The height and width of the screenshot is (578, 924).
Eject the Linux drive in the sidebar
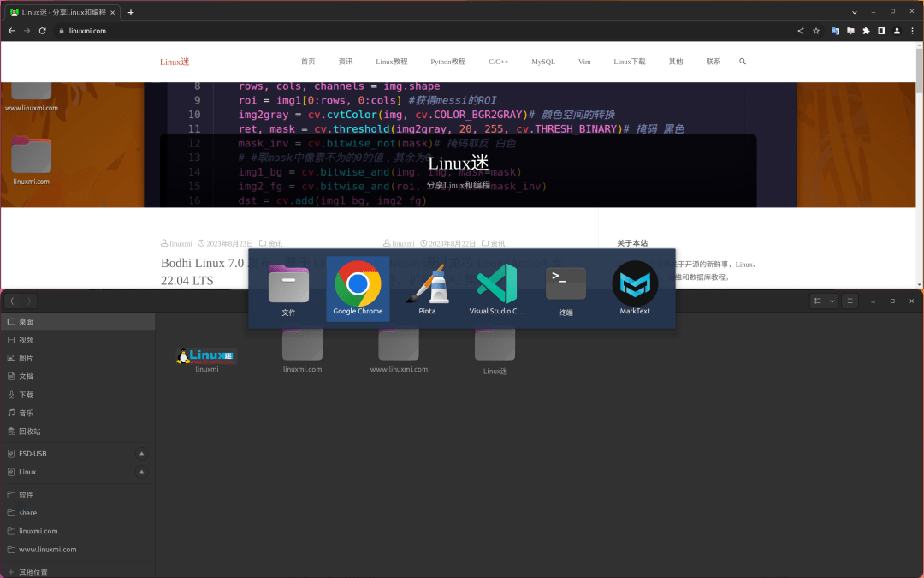(x=141, y=472)
